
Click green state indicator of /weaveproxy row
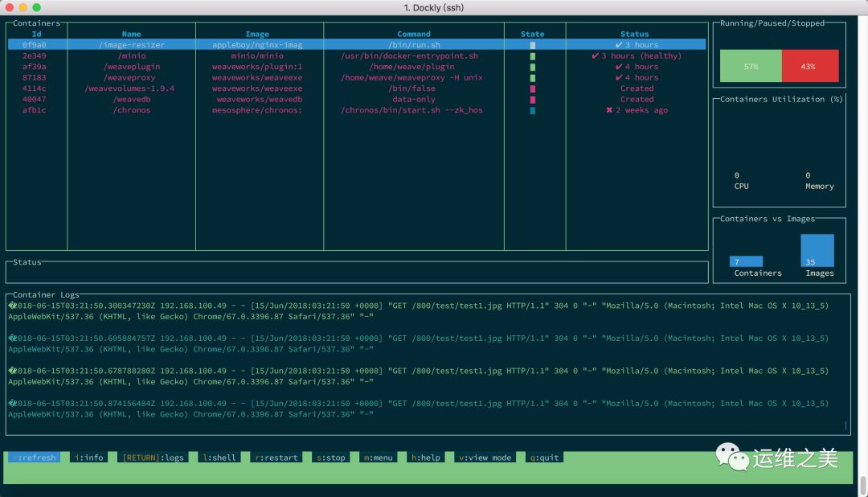tap(533, 77)
